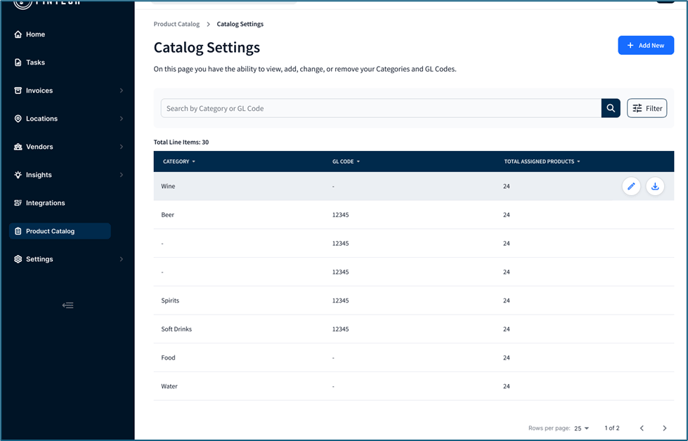Sort by Total Assigned Products header
Image resolution: width=688 pixels, height=441 pixels.
click(x=542, y=161)
